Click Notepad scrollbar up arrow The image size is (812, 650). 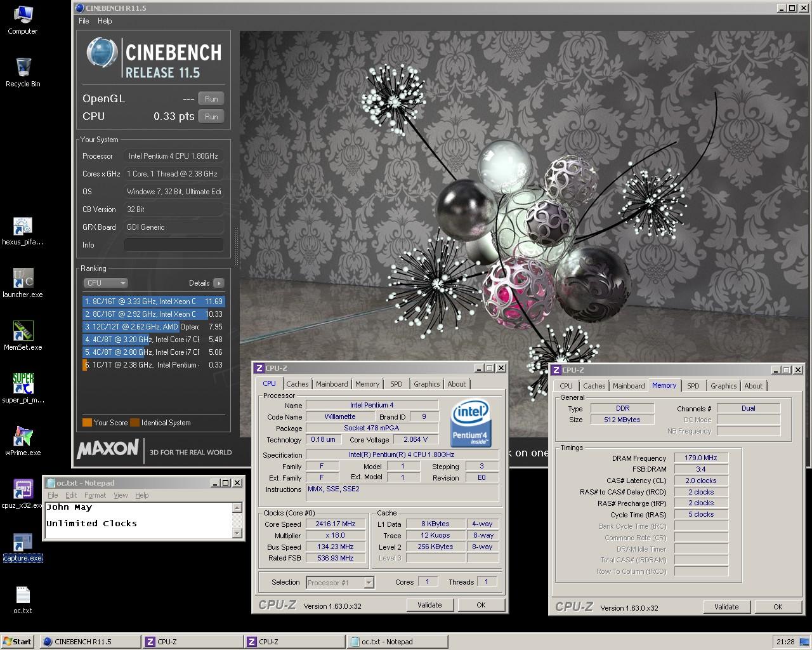click(237, 508)
